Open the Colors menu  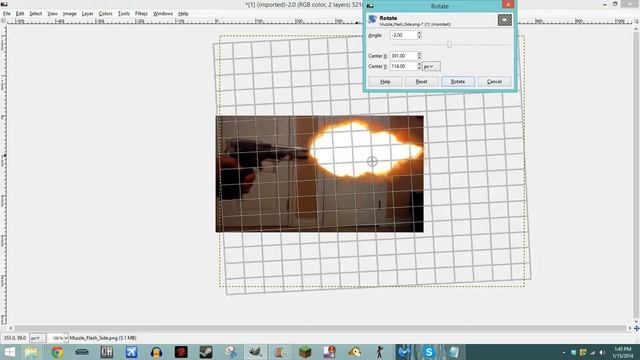tap(105, 13)
